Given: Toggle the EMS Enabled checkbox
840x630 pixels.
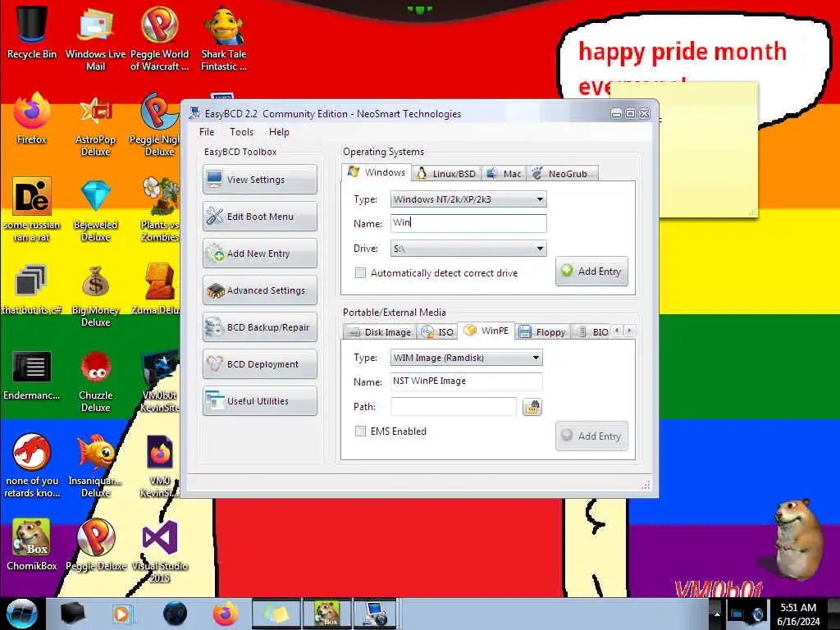Looking at the screenshot, I should coord(361,431).
